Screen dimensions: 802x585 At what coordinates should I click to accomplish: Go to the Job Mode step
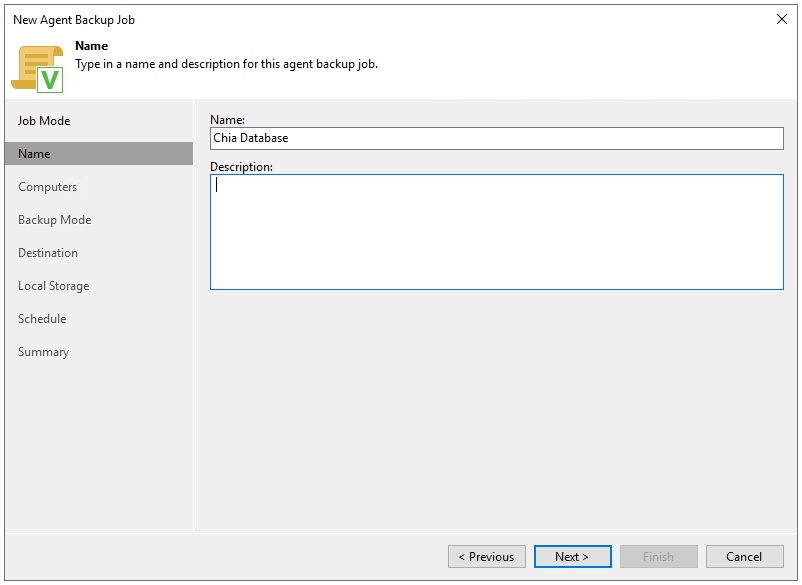(x=44, y=121)
